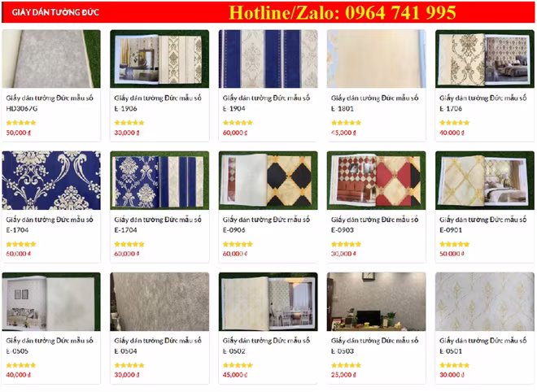537x392 pixels.
Task: Open product title link for E-0504
Action: point(158,346)
